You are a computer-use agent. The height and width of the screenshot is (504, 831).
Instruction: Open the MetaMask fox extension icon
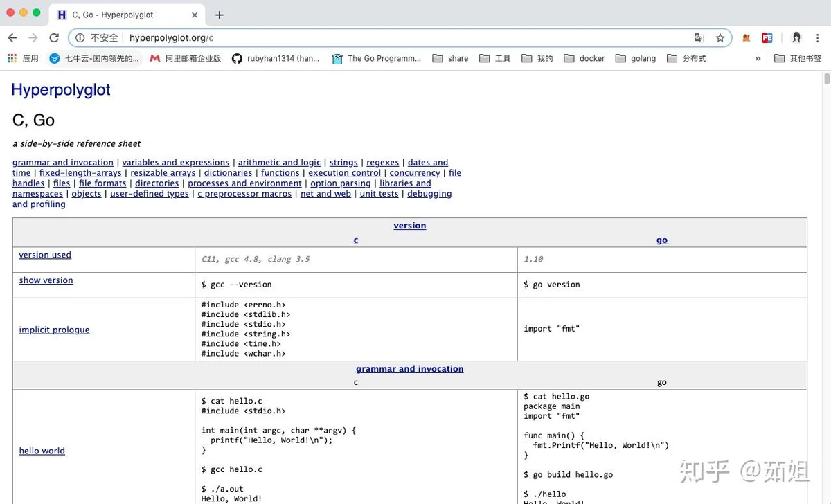(747, 38)
